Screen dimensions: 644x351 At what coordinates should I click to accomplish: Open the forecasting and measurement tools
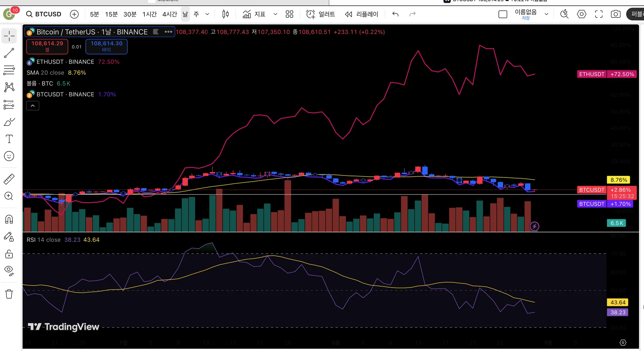click(x=9, y=105)
